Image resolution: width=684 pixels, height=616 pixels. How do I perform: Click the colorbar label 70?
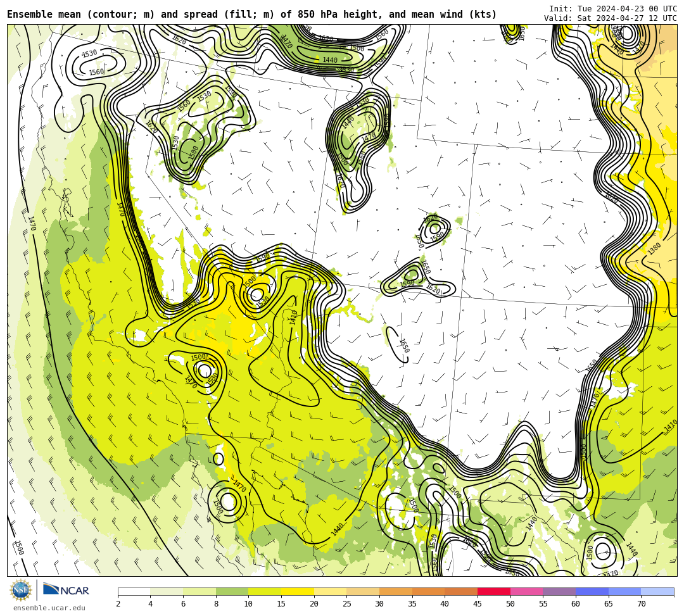click(641, 604)
